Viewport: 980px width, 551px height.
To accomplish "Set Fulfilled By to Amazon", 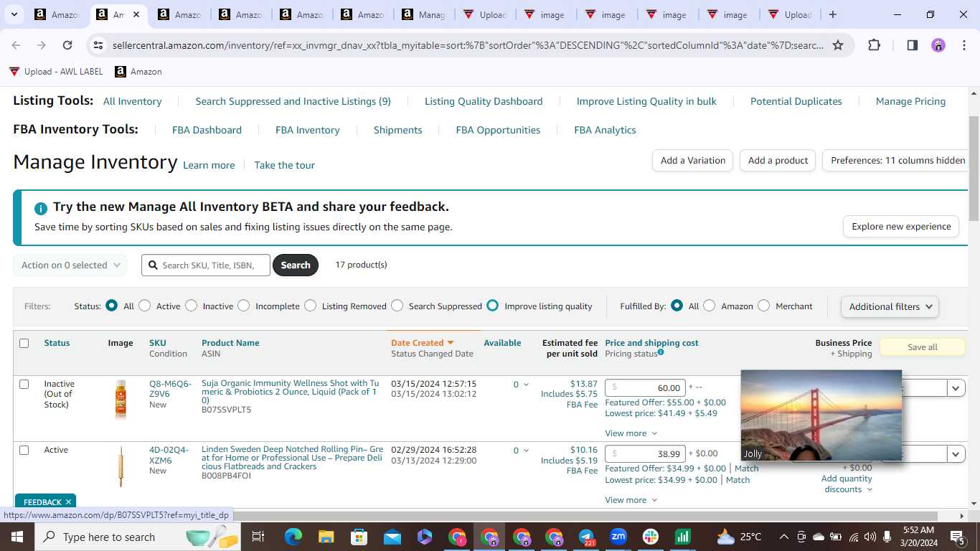I will point(709,306).
